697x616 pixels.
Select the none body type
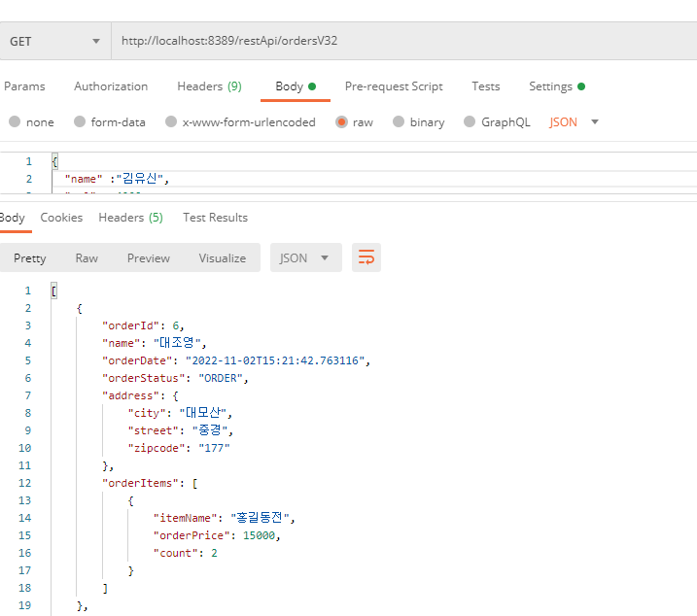31,121
